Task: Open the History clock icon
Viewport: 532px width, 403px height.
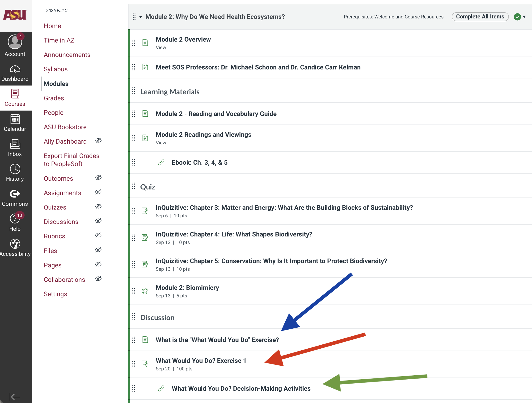Action: pos(15,173)
